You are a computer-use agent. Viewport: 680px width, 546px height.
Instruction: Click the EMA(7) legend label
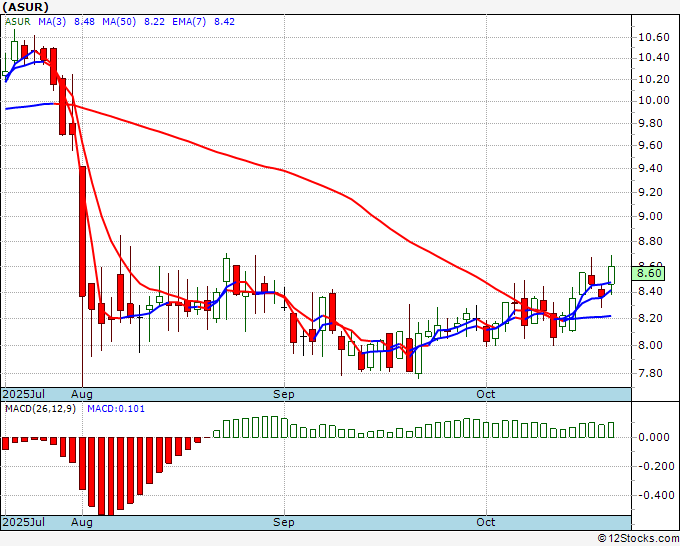189,22
